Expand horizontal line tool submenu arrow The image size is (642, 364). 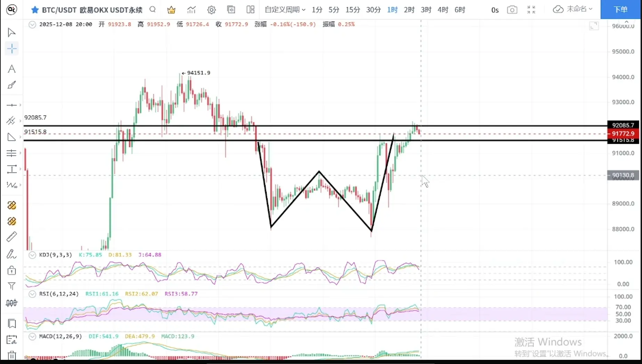coord(20,105)
